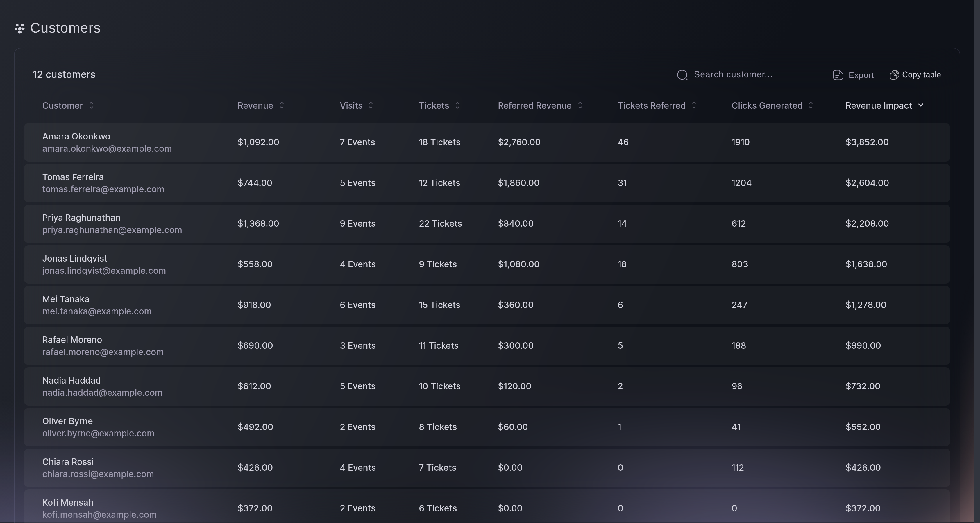The image size is (980, 523).
Task: Select email amara.okonkwo@example.com
Action: (107, 149)
